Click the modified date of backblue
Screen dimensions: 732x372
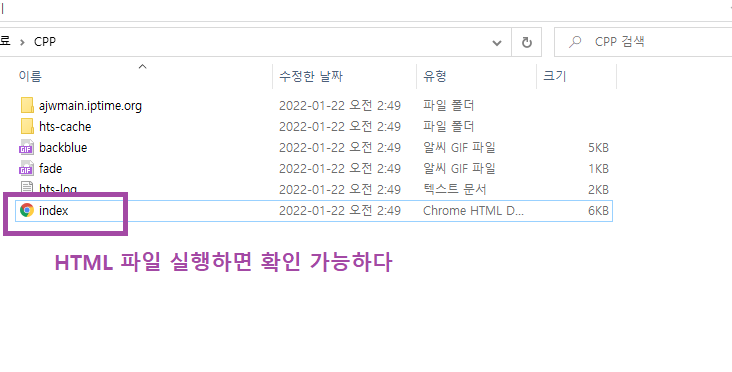coord(340,148)
